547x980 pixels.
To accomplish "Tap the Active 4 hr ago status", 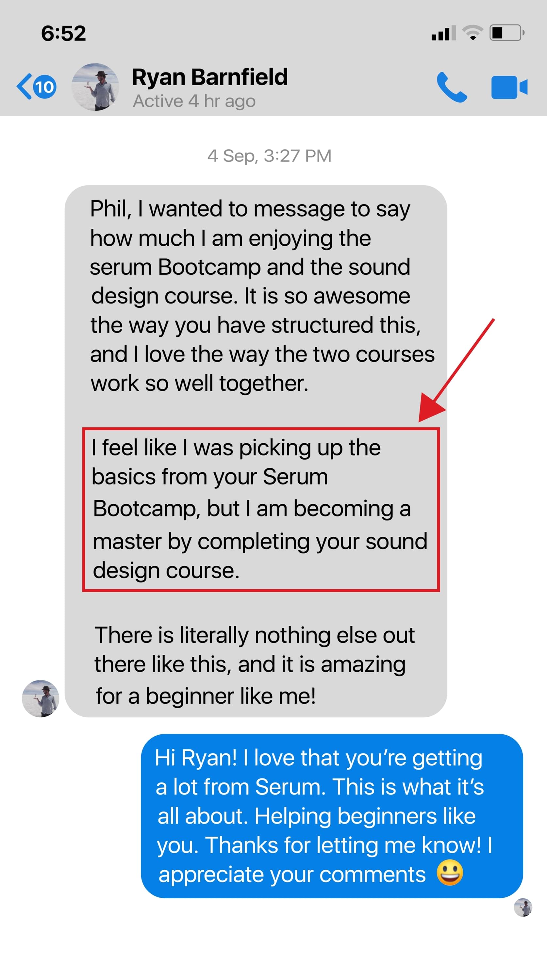I will click(x=194, y=101).
